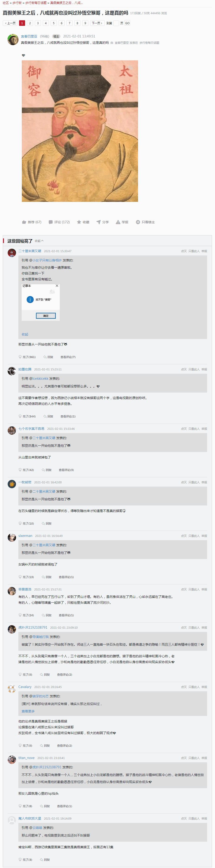Click the 评论 (172) comment bubble icon

pos(51,222)
